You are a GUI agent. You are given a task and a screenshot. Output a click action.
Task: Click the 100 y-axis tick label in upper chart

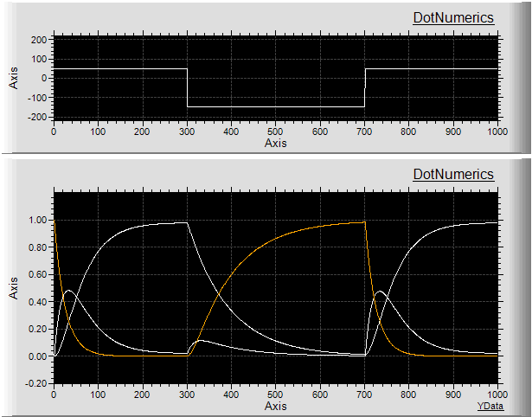point(39,59)
